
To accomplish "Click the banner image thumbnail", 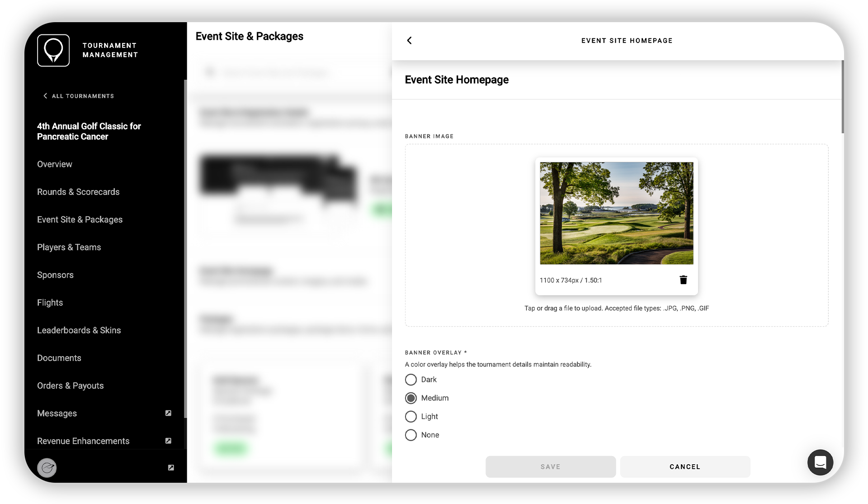I will (x=616, y=213).
